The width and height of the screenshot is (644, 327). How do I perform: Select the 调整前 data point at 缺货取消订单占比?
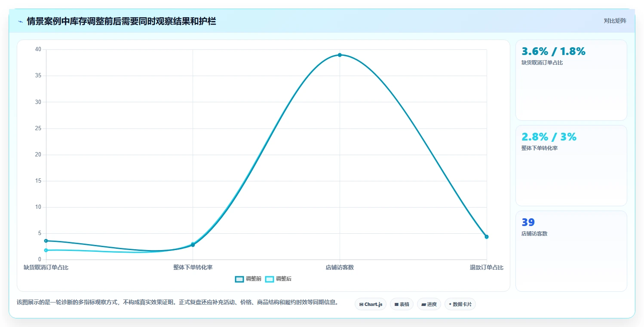46,241
